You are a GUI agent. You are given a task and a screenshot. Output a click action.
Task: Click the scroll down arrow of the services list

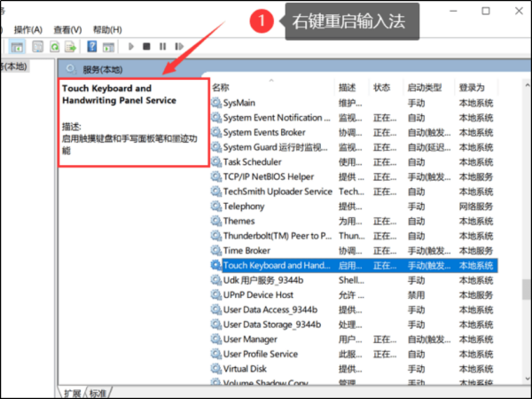pyautogui.click(x=527, y=379)
